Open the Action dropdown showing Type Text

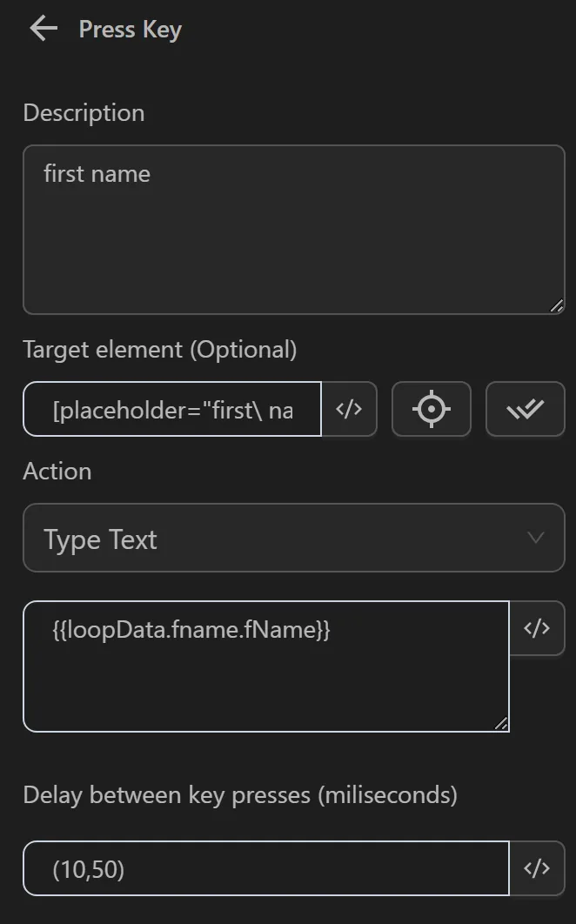point(293,538)
